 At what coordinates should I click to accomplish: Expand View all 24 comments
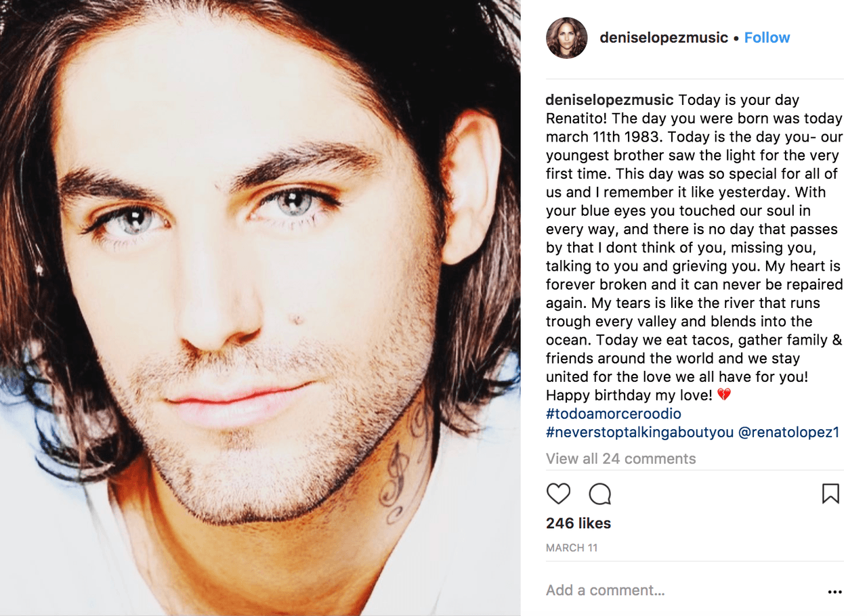[x=620, y=458]
